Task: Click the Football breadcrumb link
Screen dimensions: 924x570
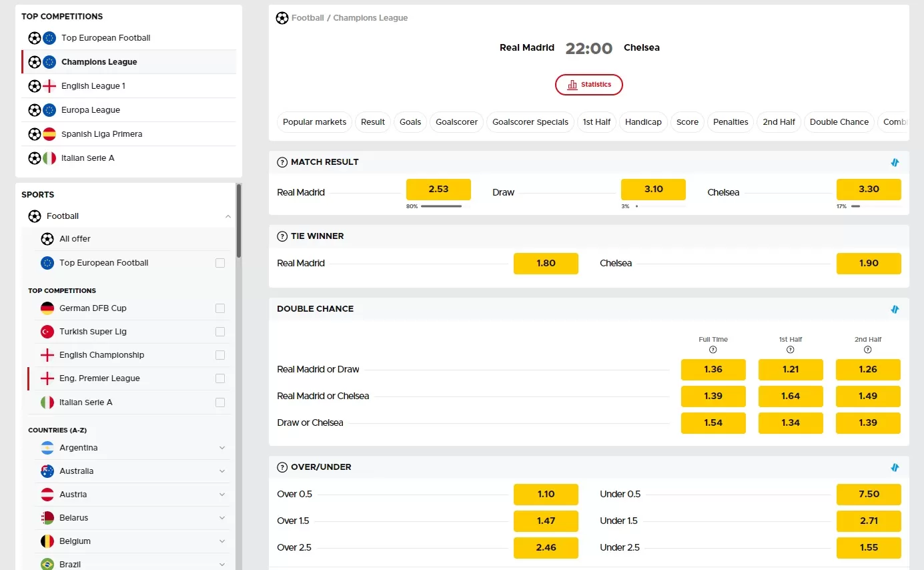Action: coord(308,18)
